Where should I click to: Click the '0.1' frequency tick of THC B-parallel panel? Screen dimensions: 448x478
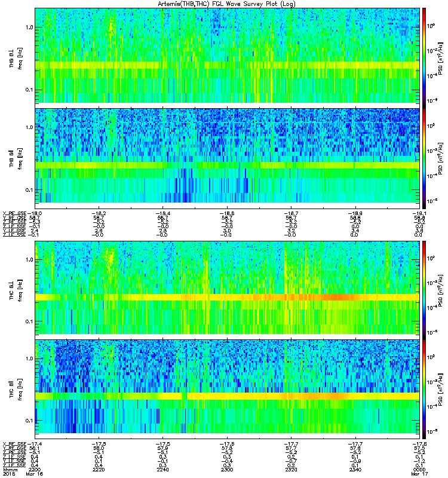click(29, 421)
